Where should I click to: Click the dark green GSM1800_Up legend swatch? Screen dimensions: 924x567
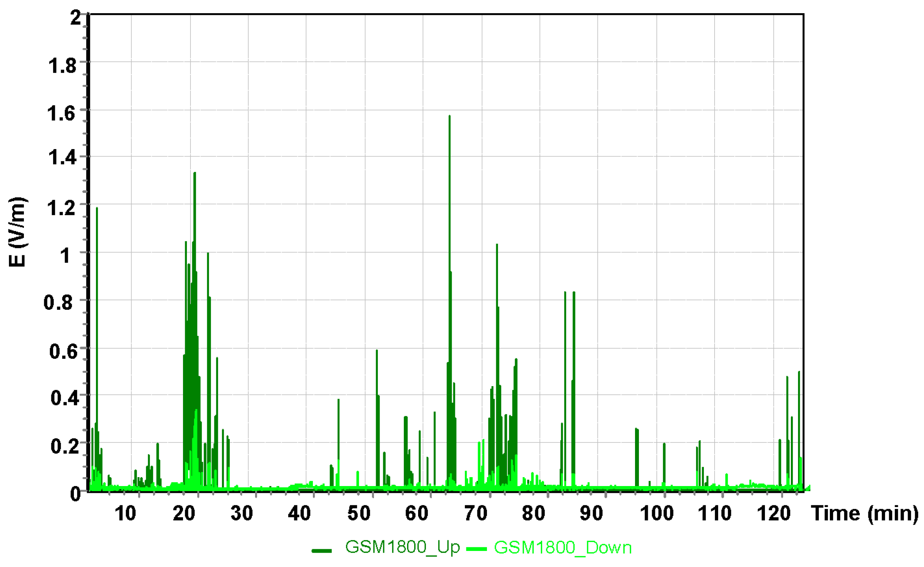click(x=321, y=551)
